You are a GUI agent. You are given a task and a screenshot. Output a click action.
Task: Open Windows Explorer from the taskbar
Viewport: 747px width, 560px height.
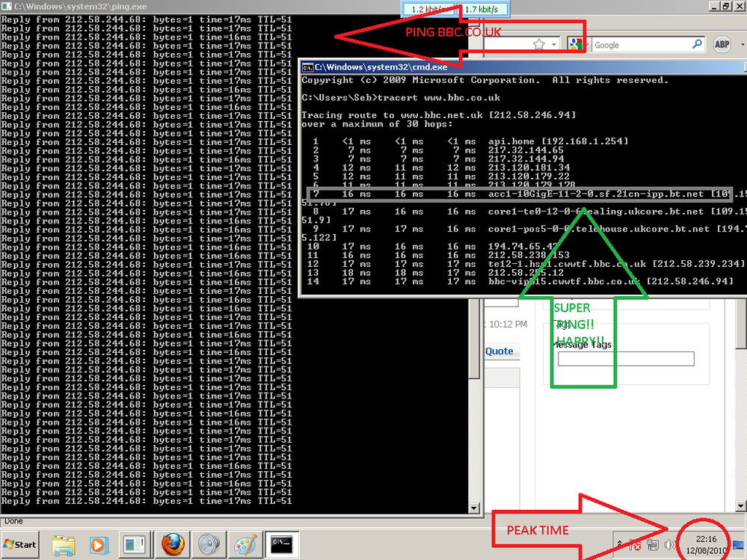62,544
